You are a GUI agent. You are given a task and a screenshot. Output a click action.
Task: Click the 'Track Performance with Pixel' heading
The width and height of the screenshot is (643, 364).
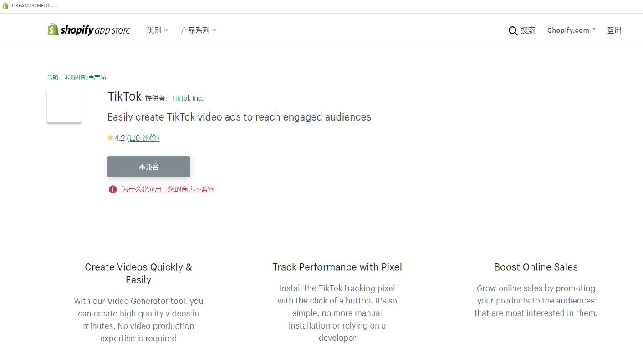337,267
